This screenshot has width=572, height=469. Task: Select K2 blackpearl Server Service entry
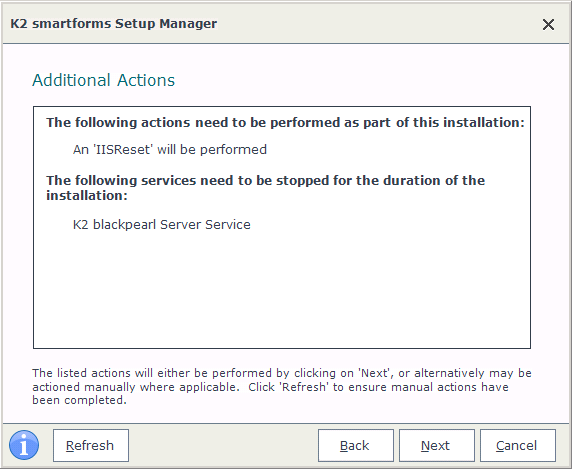pos(162,224)
